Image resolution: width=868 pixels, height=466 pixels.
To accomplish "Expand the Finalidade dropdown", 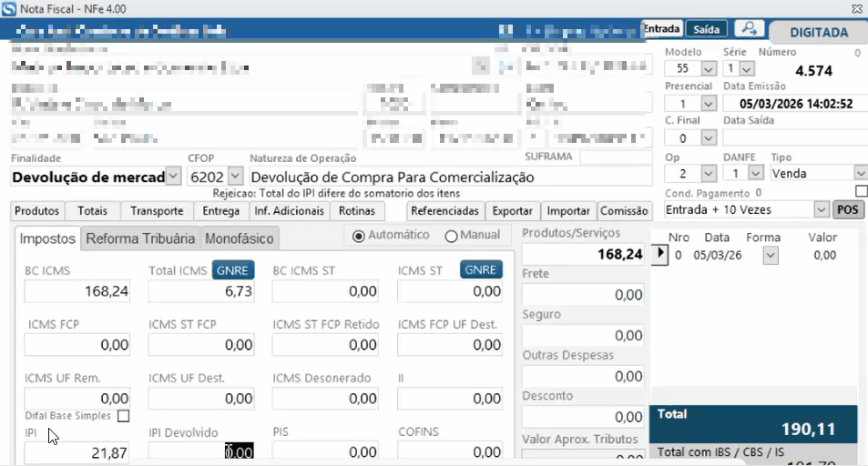I will [x=174, y=177].
